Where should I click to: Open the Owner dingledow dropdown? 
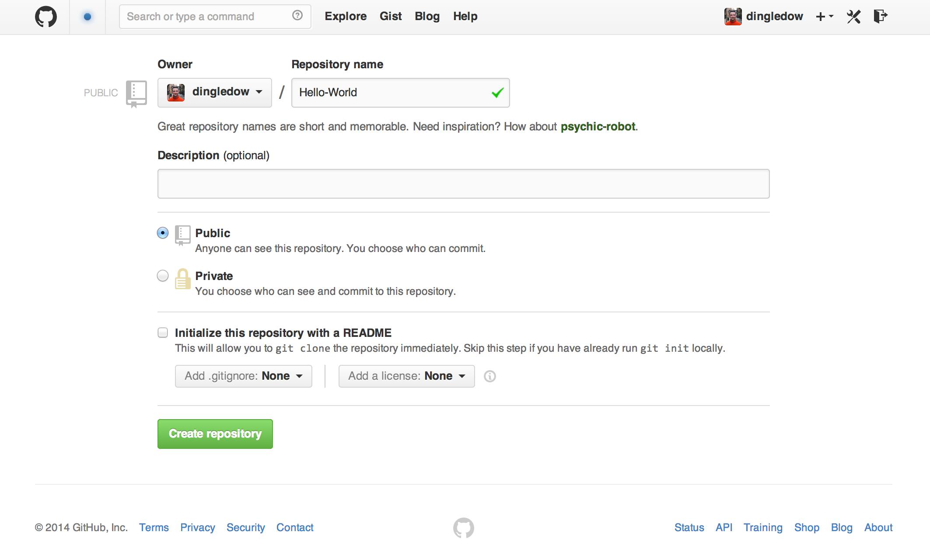coord(215,93)
